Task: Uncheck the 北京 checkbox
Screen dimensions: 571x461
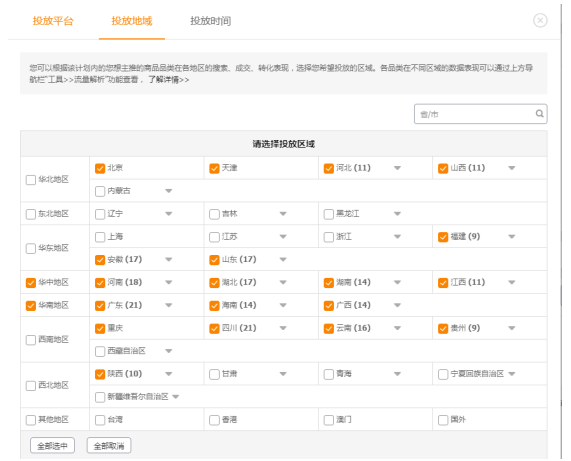Action: (100, 168)
